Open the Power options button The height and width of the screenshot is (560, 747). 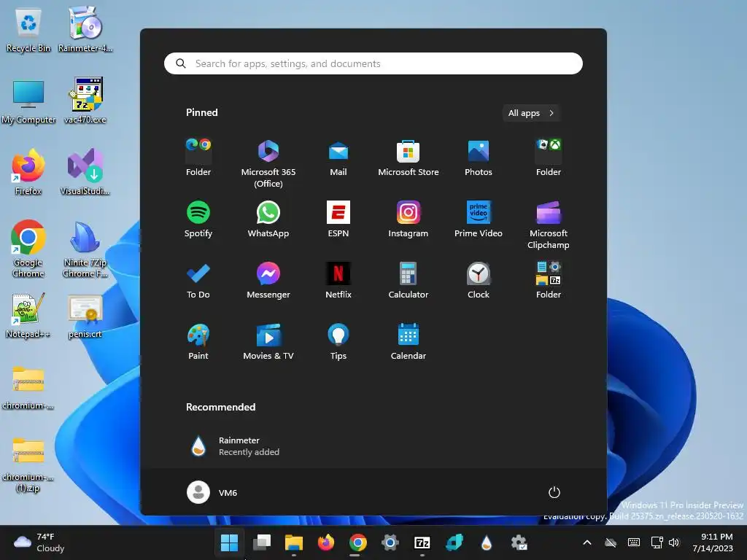554,492
